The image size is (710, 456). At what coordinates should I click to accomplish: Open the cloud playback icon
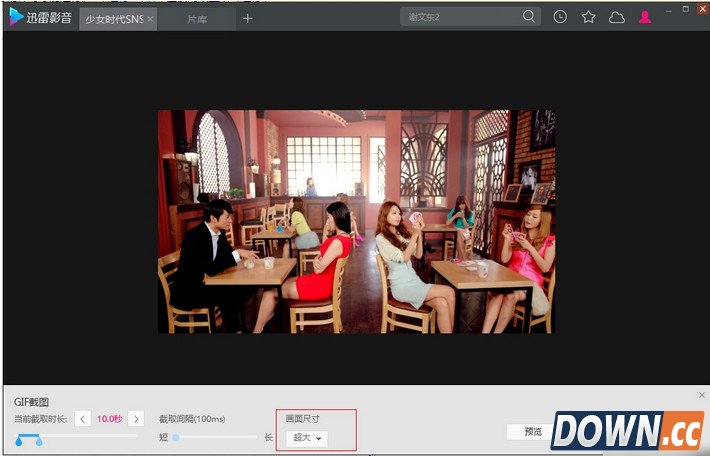point(616,17)
